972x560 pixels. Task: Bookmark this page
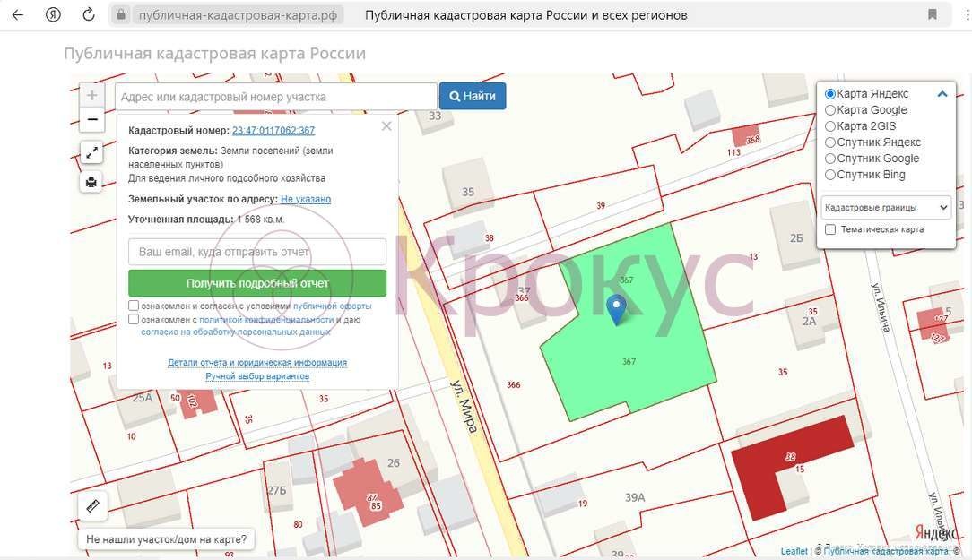tap(932, 15)
